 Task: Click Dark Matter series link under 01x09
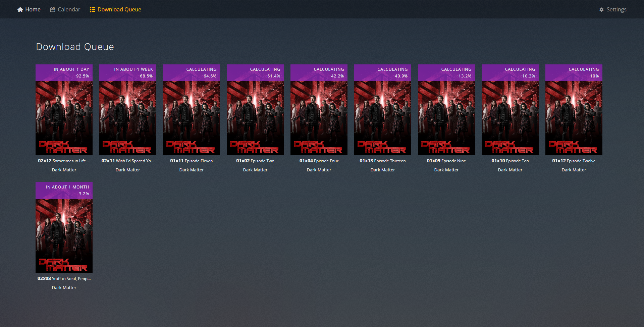coord(446,170)
